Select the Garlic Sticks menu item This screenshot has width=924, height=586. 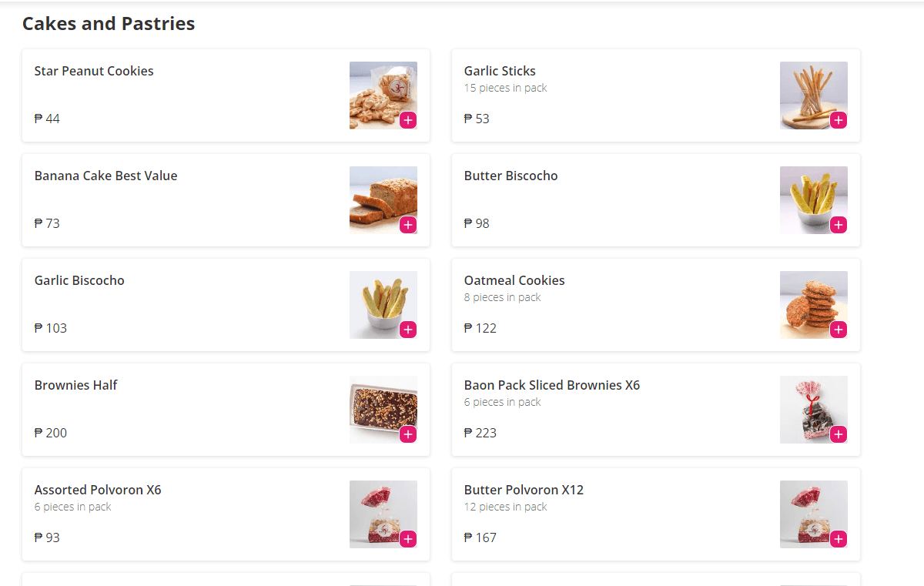[x=499, y=71]
